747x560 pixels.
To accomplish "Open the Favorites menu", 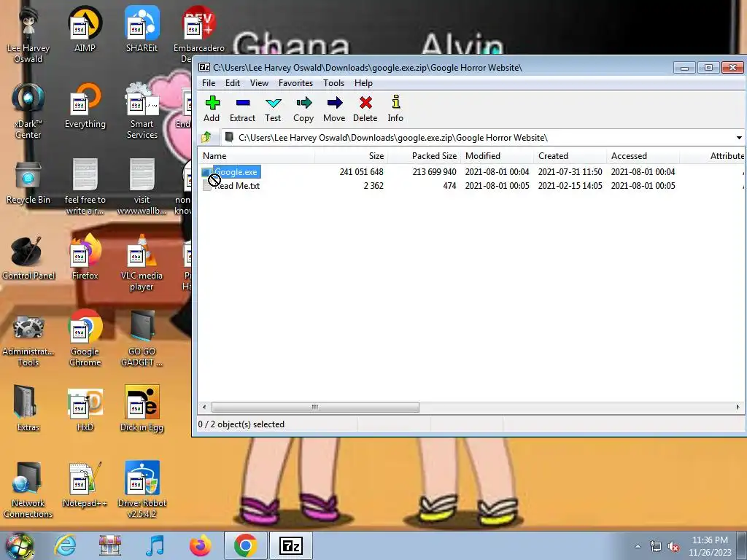I will (296, 83).
